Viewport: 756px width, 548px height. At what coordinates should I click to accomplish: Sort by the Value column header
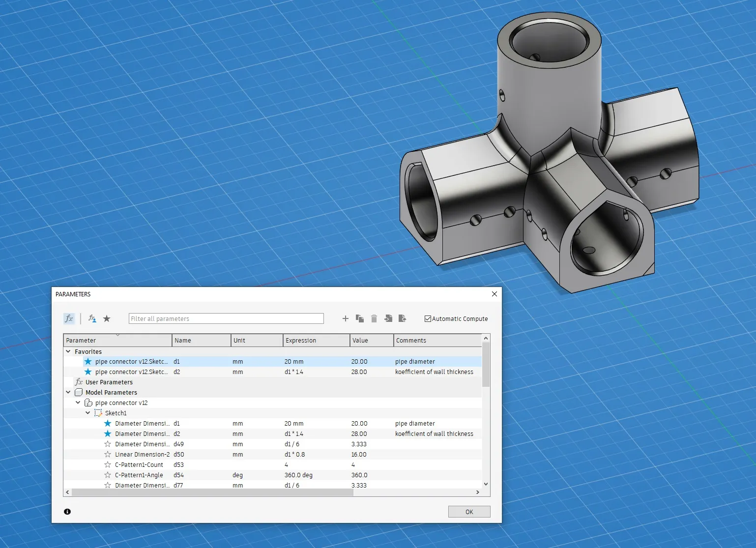pyautogui.click(x=372, y=340)
